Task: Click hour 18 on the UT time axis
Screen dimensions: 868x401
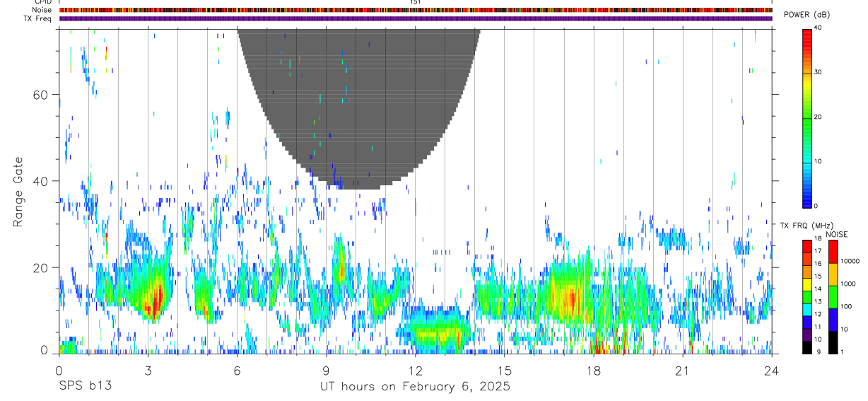Action: point(593,370)
